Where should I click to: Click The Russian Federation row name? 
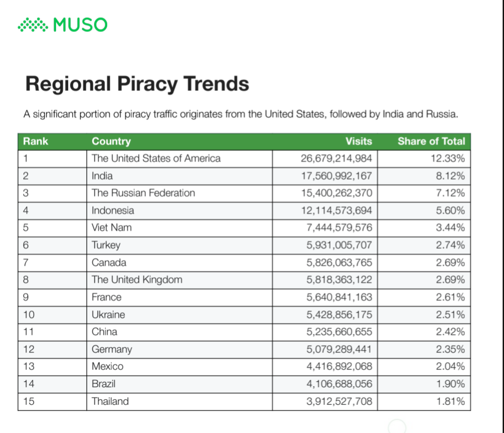tap(143, 193)
